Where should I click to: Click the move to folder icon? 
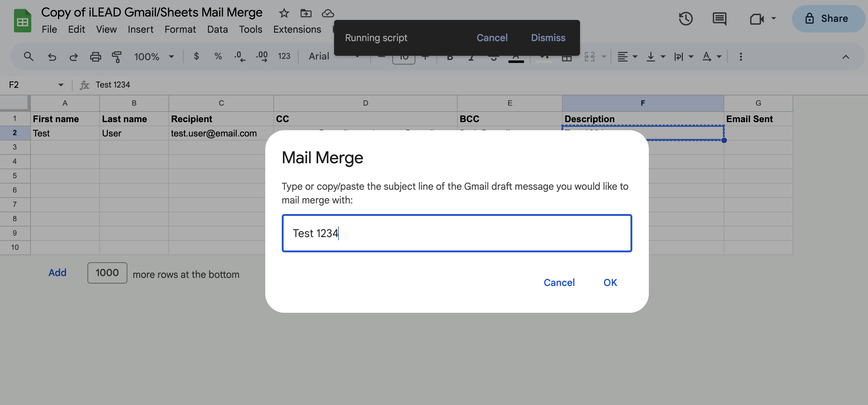[x=306, y=13]
